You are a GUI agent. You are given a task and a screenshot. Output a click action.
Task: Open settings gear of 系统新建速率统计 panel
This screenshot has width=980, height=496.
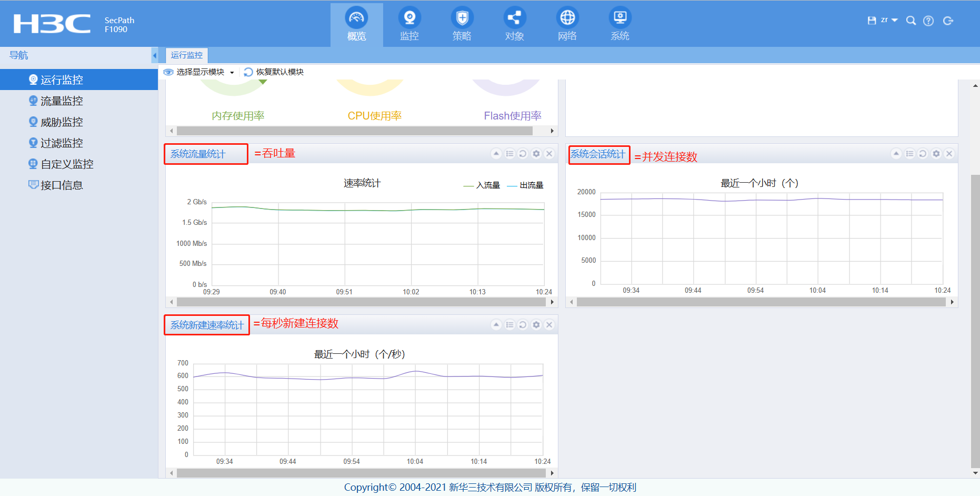536,325
